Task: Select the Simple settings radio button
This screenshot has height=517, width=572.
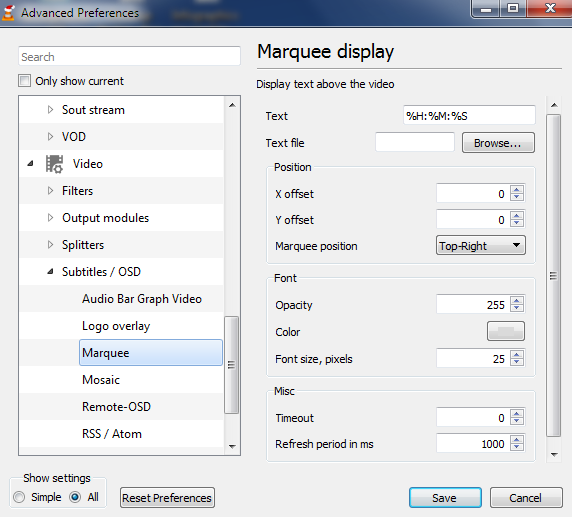Action: click(19, 497)
